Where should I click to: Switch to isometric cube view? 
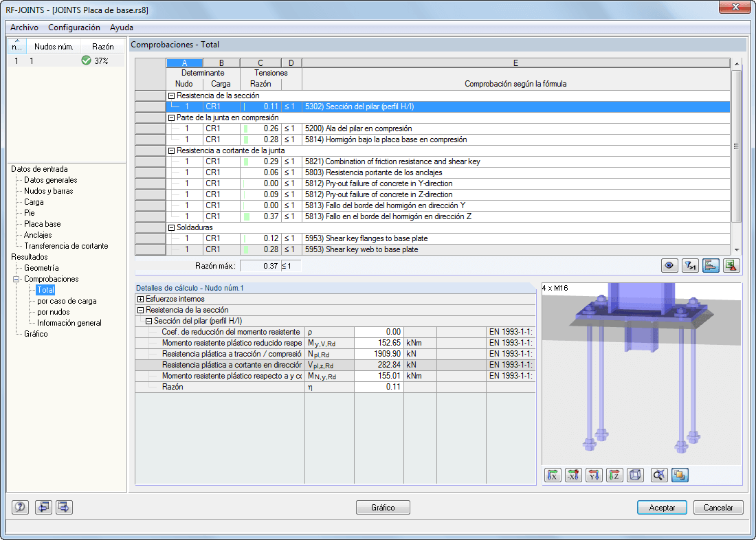point(636,475)
